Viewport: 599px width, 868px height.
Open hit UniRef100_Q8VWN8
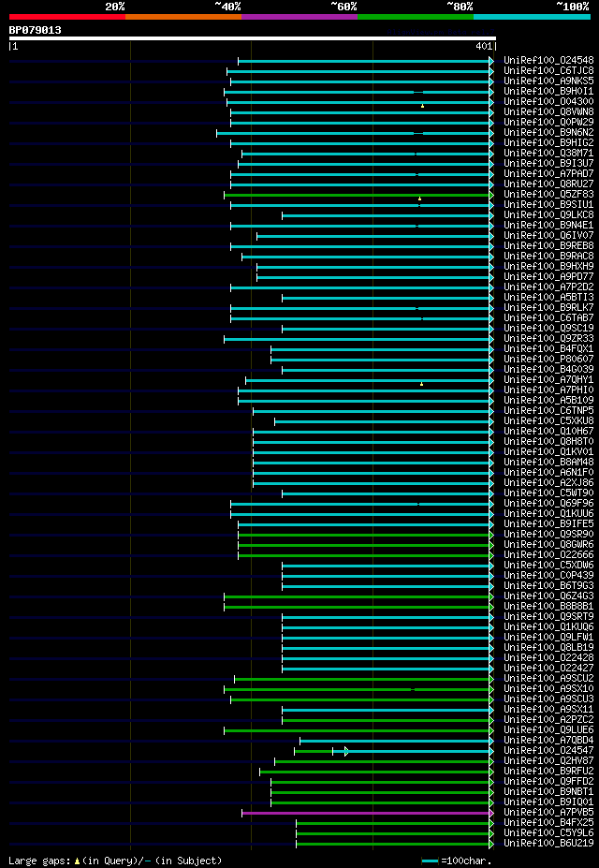pyautogui.click(x=548, y=112)
